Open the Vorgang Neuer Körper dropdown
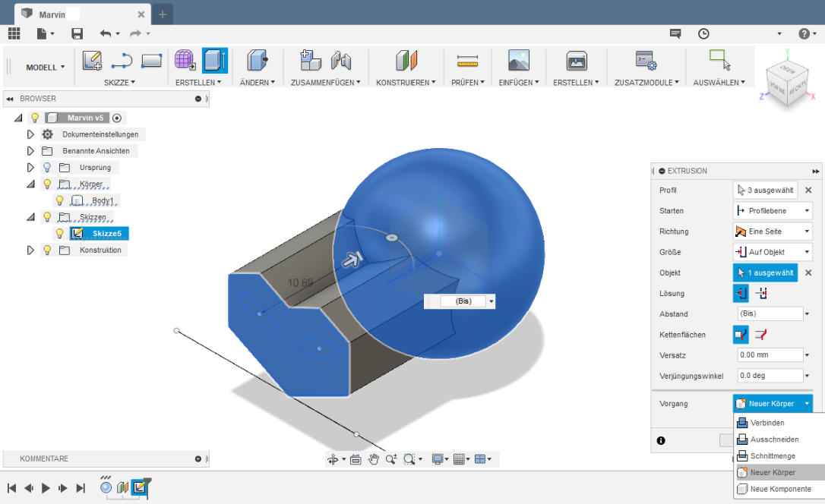825x504 pixels. coord(773,404)
